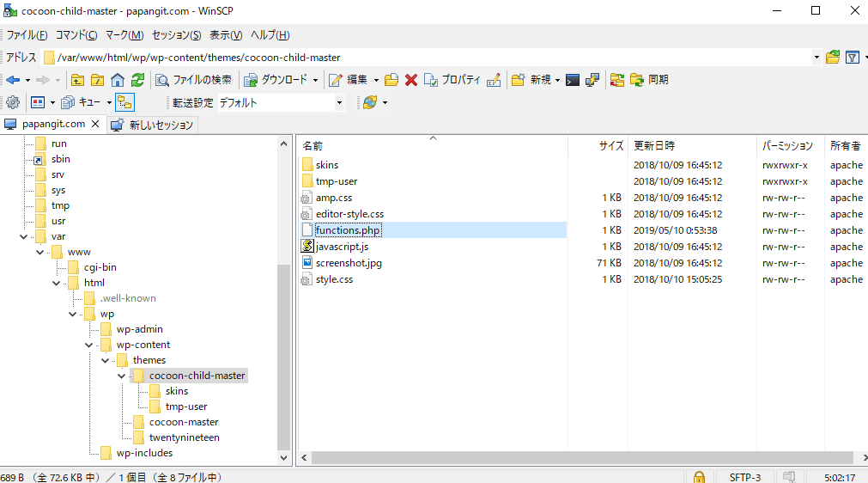
Task: Open ファイルの検索 file search
Action: point(194,80)
